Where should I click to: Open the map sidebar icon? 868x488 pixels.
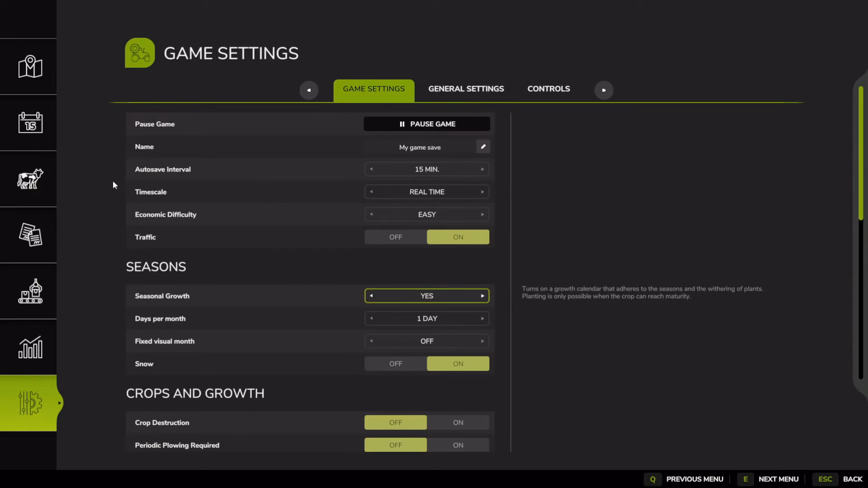[x=30, y=67]
